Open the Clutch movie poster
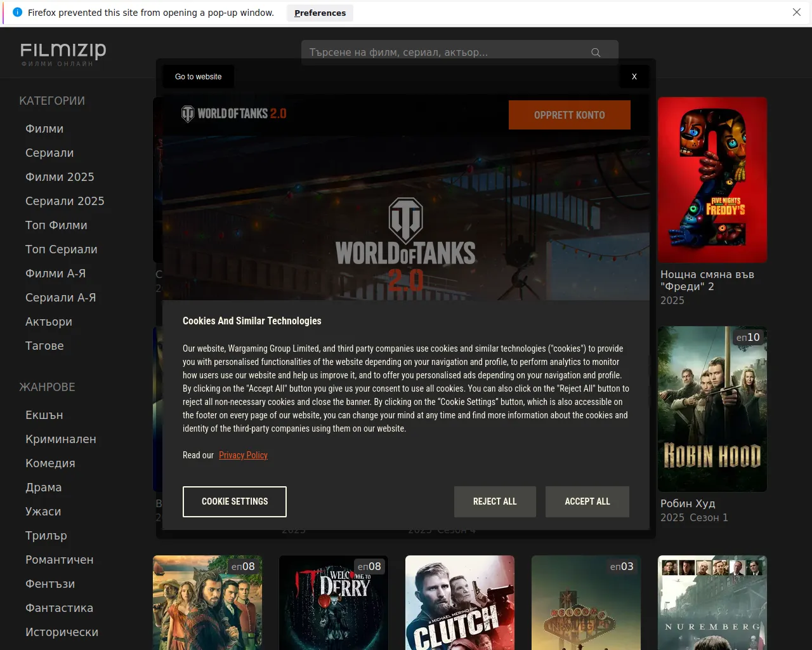 [x=460, y=602]
